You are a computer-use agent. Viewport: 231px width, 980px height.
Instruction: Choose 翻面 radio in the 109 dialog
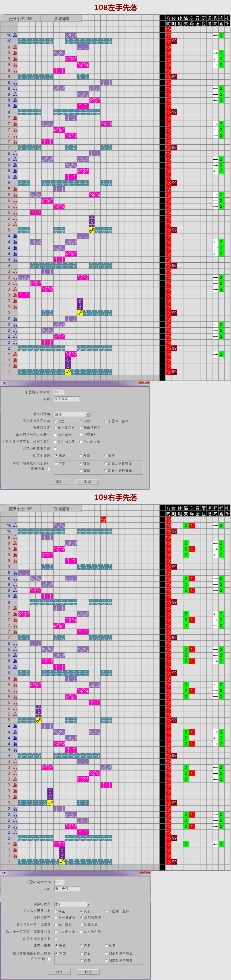coord(82,954)
